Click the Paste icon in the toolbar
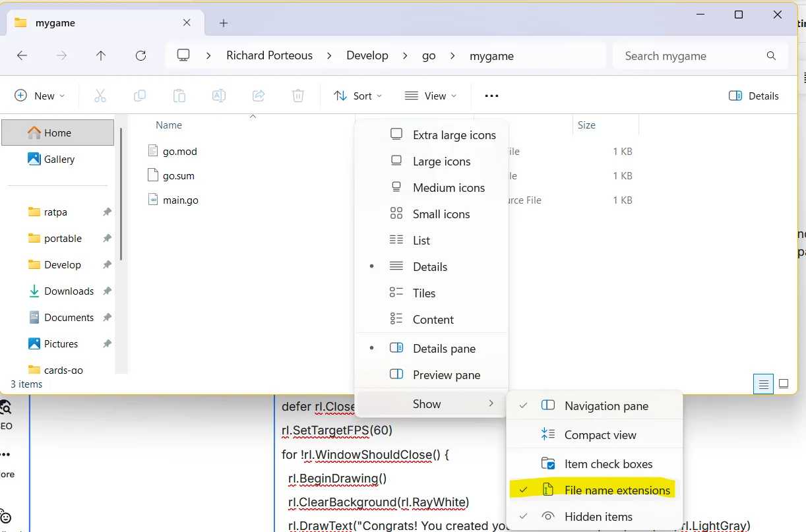Image resolution: width=806 pixels, height=532 pixels. pos(179,96)
